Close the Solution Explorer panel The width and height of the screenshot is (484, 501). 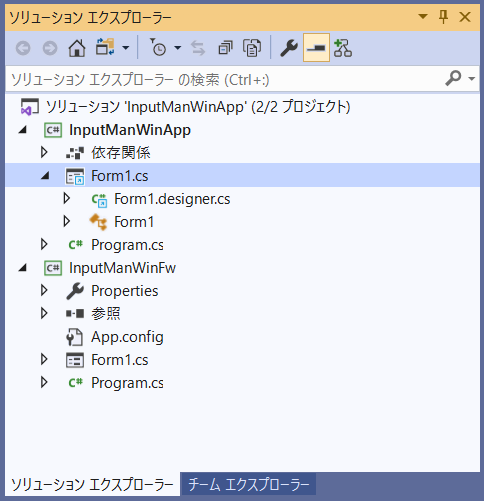click(465, 17)
